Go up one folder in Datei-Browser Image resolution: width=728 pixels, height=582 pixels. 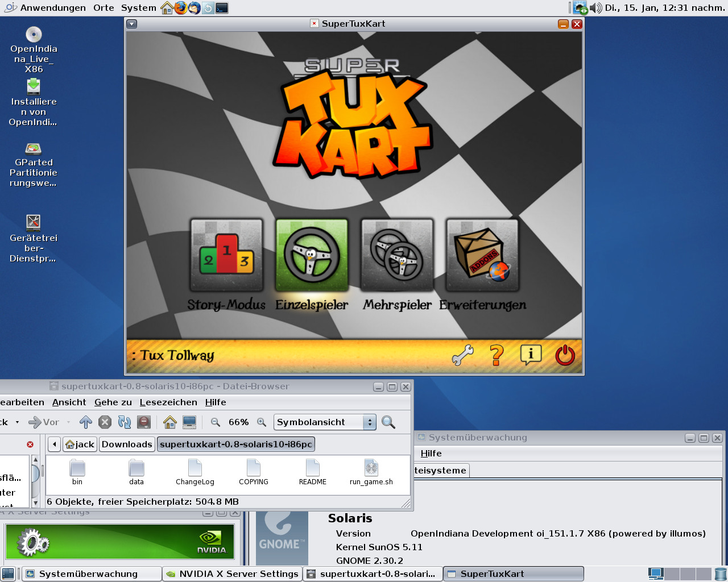point(86,422)
